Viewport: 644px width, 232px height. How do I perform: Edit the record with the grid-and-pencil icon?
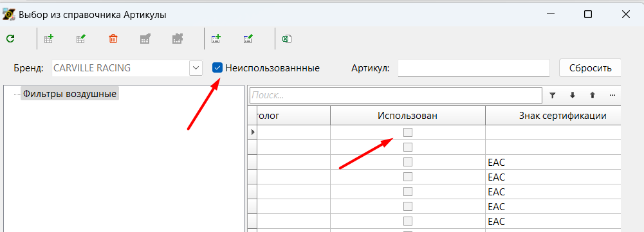81,39
